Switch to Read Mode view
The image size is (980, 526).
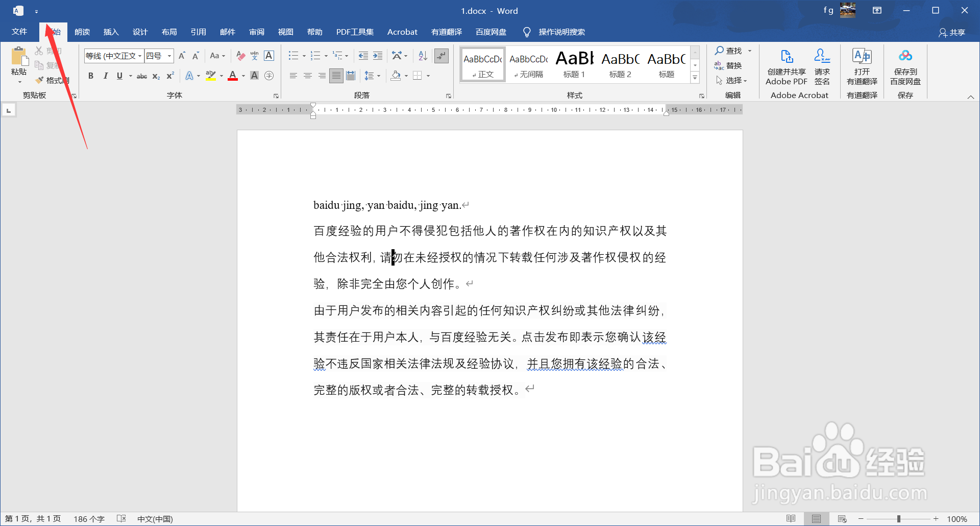coord(791,518)
